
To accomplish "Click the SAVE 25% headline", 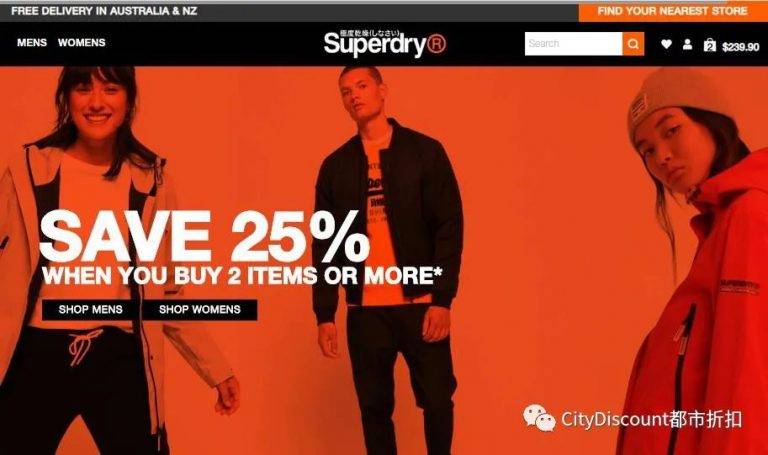I will (204, 237).
